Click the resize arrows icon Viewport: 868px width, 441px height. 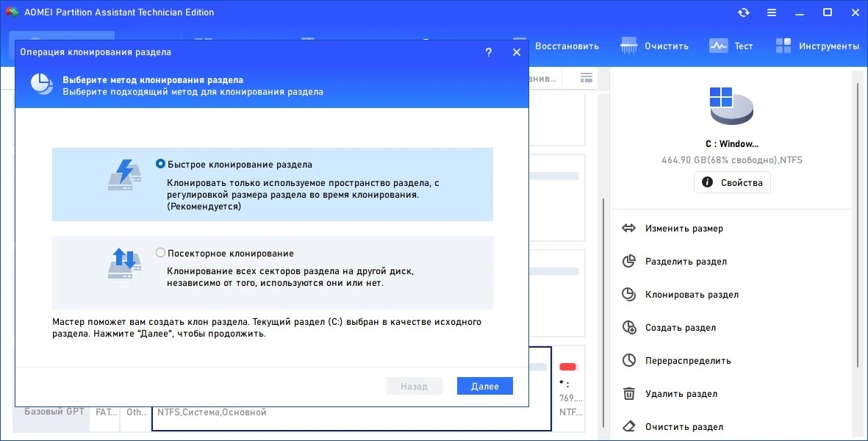pos(629,228)
